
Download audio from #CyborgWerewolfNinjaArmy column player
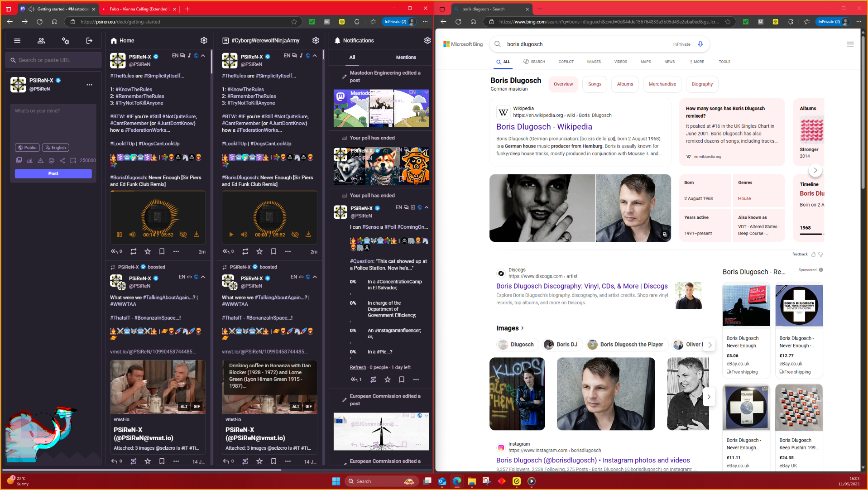tap(308, 235)
